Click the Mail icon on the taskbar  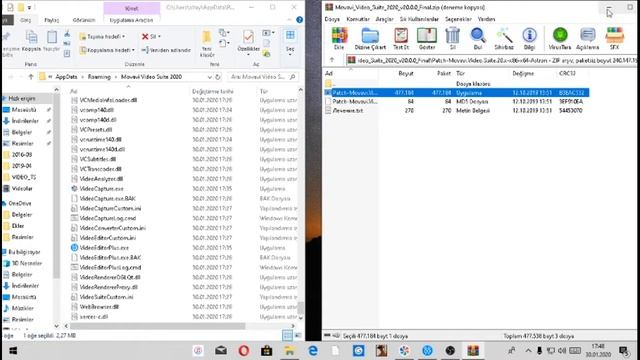(221, 351)
